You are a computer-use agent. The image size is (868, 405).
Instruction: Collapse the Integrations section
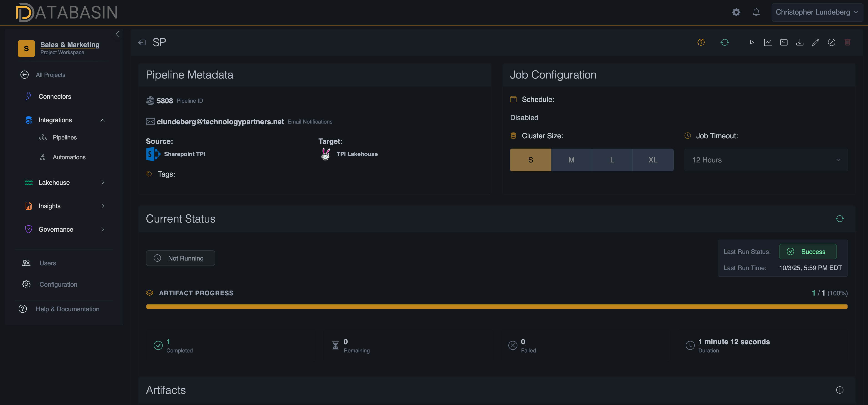click(x=103, y=120)
